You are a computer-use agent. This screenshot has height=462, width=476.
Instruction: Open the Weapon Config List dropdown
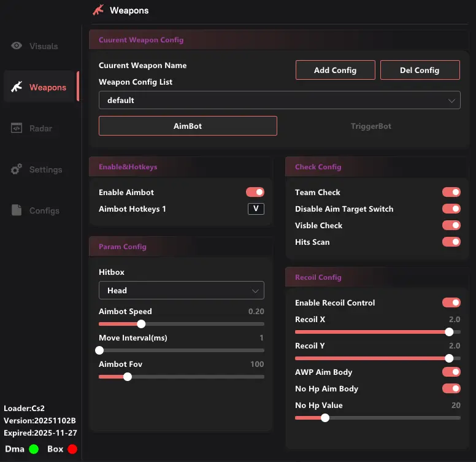(x=279, y=100)
